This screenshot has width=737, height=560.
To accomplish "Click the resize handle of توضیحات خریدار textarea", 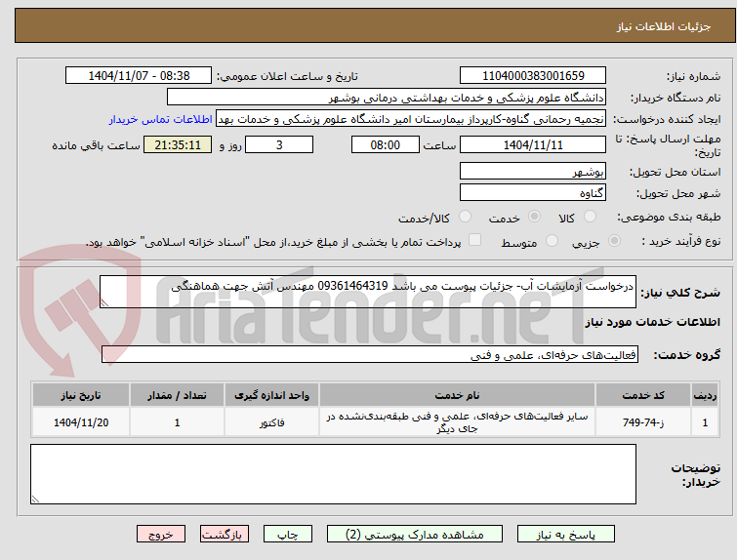I will (x=35, y=499).
